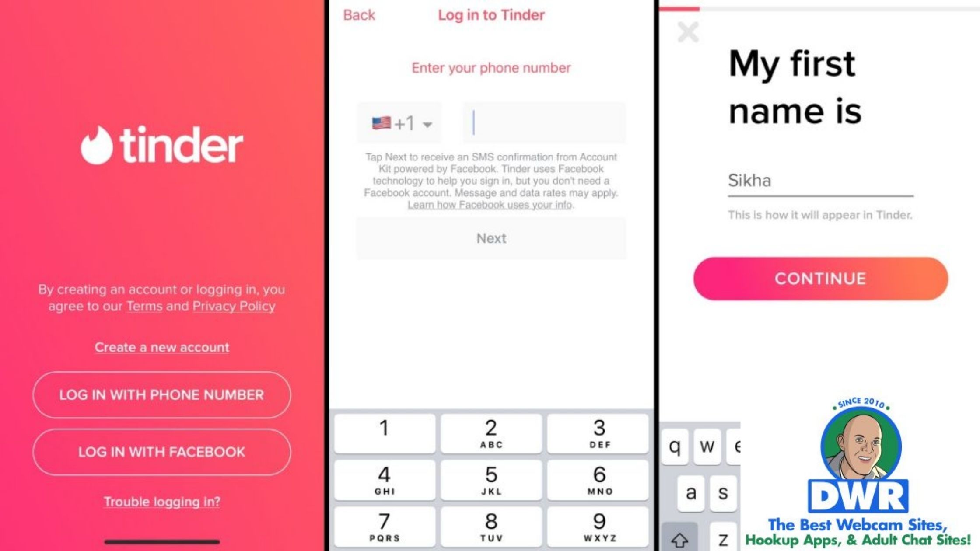
Task: Click Create a new account option
Action: point(161,347)
